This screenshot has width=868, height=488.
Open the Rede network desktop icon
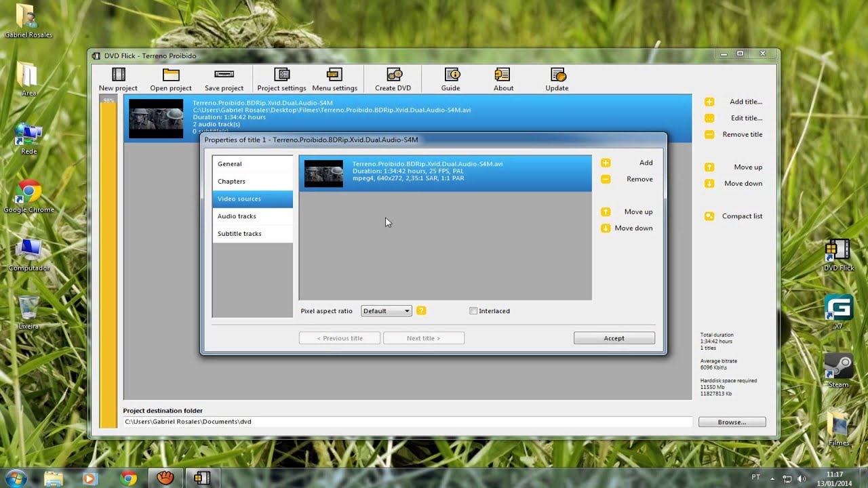click(28, 138)
